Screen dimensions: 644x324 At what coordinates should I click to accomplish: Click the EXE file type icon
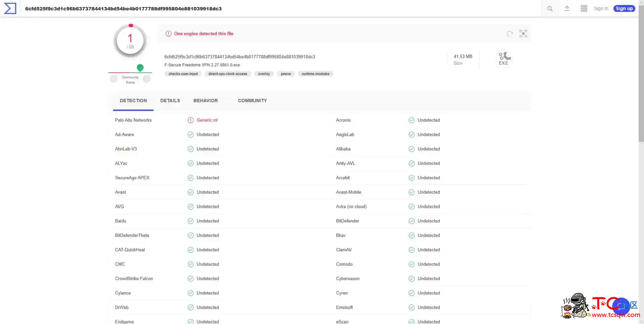[x=503, y=59]
